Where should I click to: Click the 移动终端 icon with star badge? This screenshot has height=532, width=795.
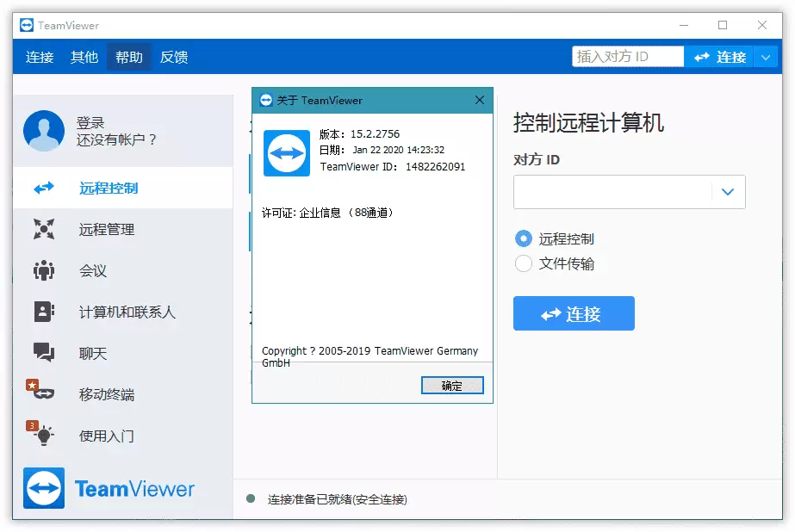(40, 389)
